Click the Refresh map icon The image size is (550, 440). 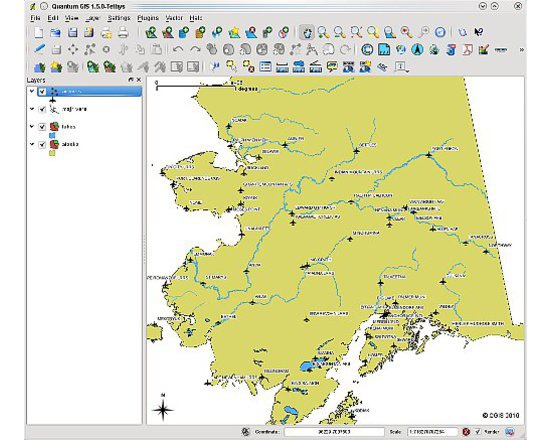coord(440,33)
